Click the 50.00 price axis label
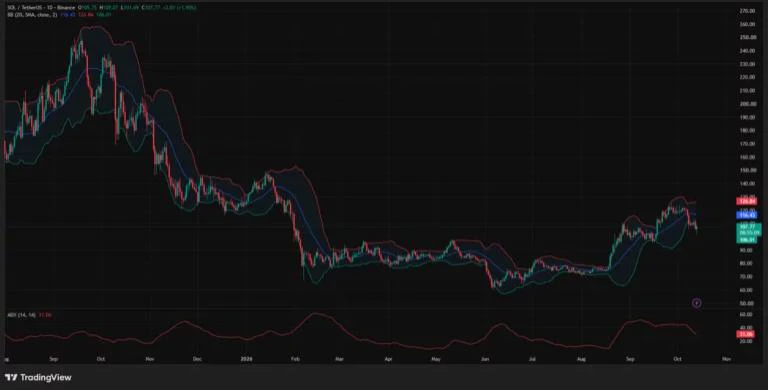The width and height of the screenshot is (768, 390). point(747,304)
